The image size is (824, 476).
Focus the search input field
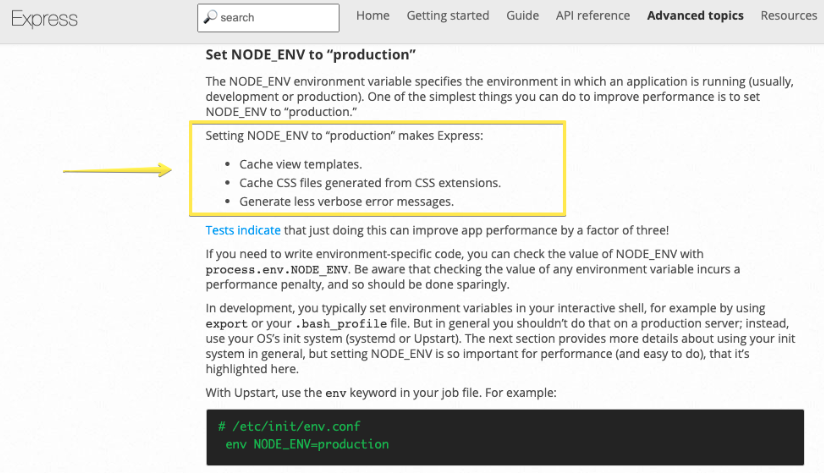[x=275, y=17]
